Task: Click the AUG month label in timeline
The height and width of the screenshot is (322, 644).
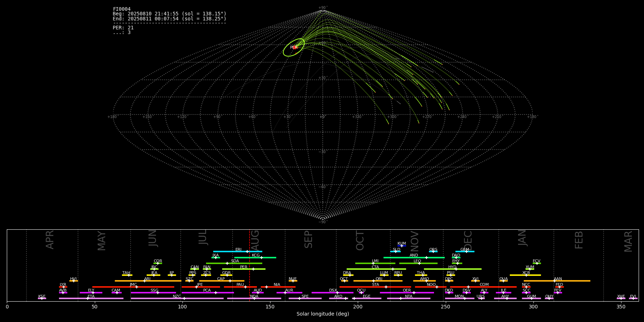Action: click(x=255, y=241)
